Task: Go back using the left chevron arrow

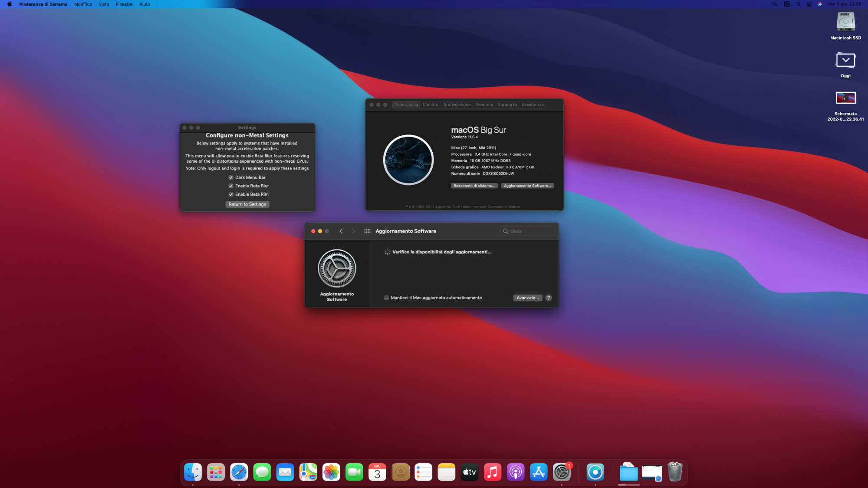Action: coord(341,231)
